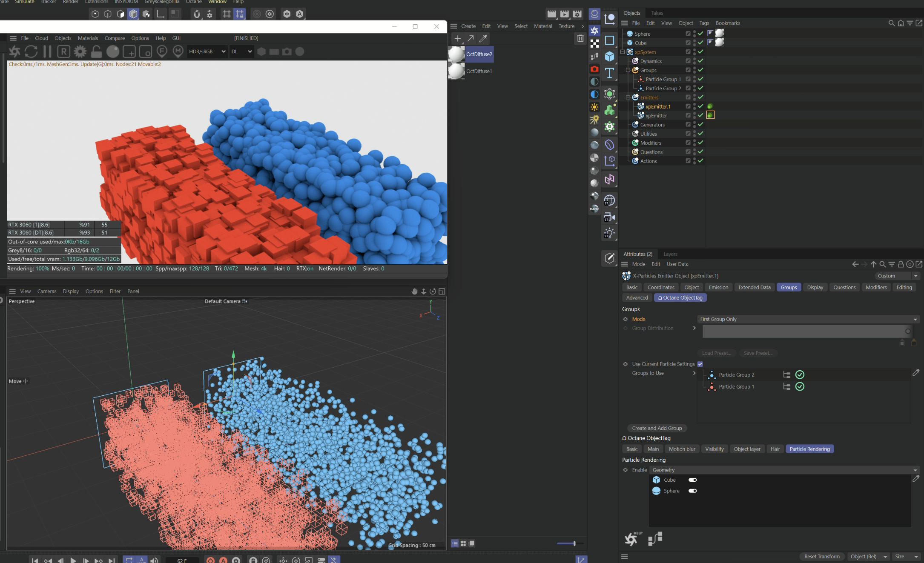Click the Reset Transform button

pos(821,557)
